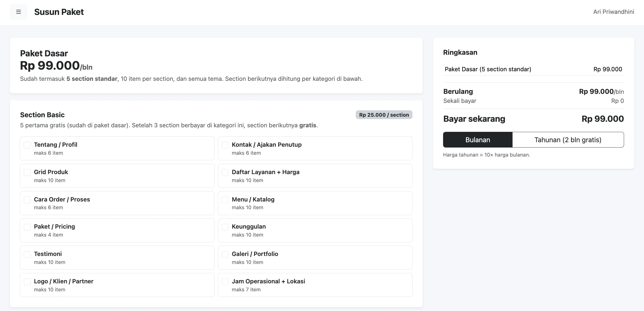Check the Galeri / Portfolio box
Image resolution: width=644 pixels, height=311 pixels.
pyautogui.click(x=225, y=254)
